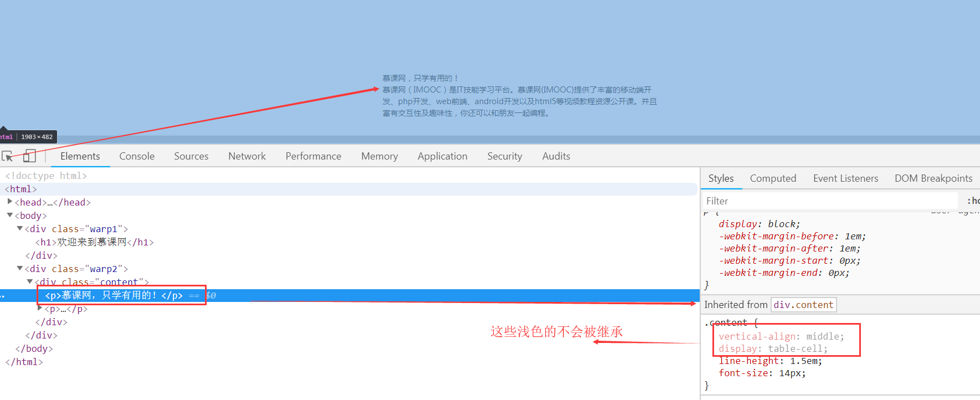Select -webkit-margin-before: 1em declaration
980x400 pixels.
pyautogui.click(x=792, y=236)
